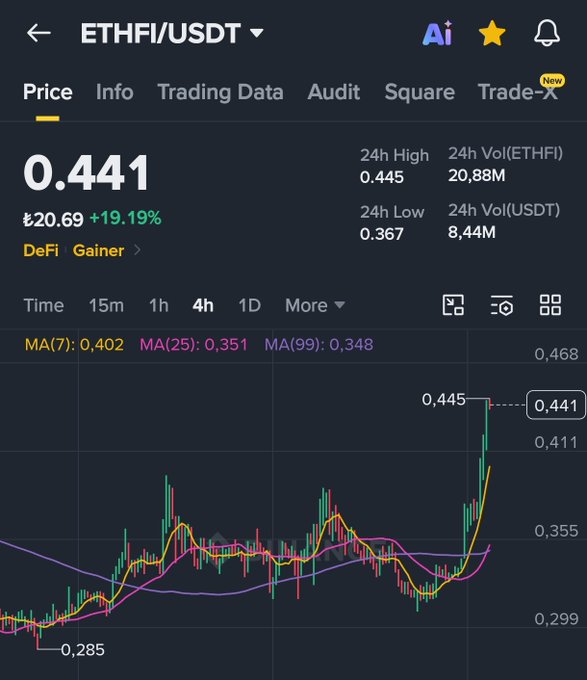Screen dimensions: 587x680
Task: Click the 0,299 price axis label
Action: (556, 619)
